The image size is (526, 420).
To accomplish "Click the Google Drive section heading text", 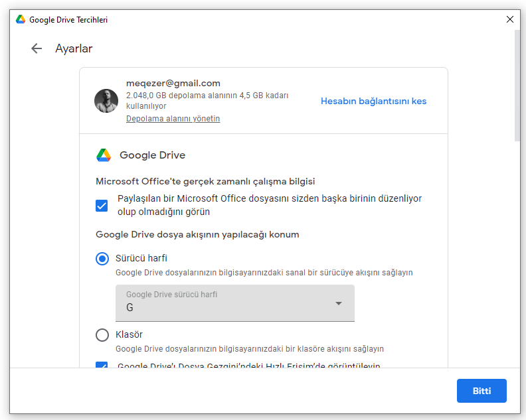I will point(152,155).
